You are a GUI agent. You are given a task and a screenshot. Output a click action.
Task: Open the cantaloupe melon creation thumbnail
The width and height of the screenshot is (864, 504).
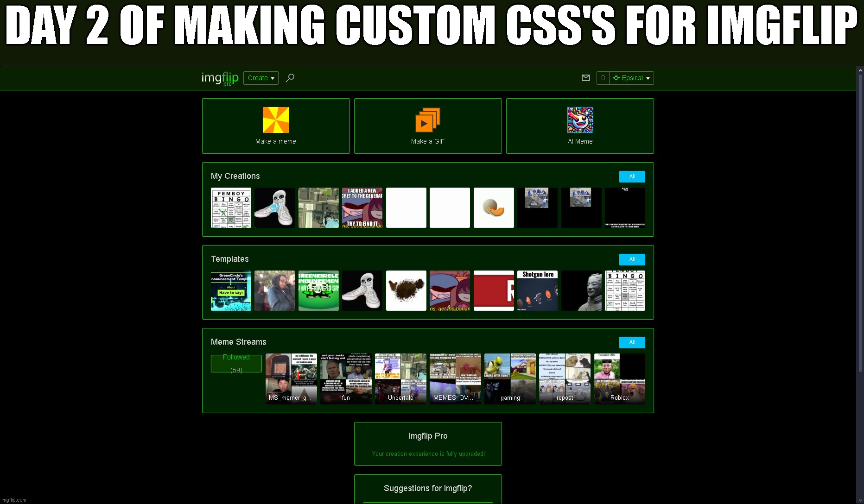coord(494,208)
